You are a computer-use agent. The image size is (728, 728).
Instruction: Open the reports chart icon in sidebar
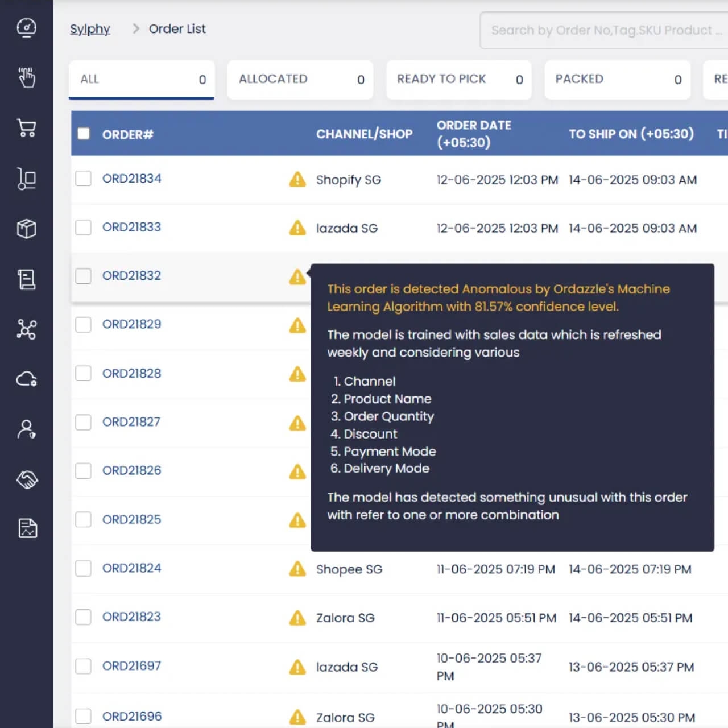(26, 528)
